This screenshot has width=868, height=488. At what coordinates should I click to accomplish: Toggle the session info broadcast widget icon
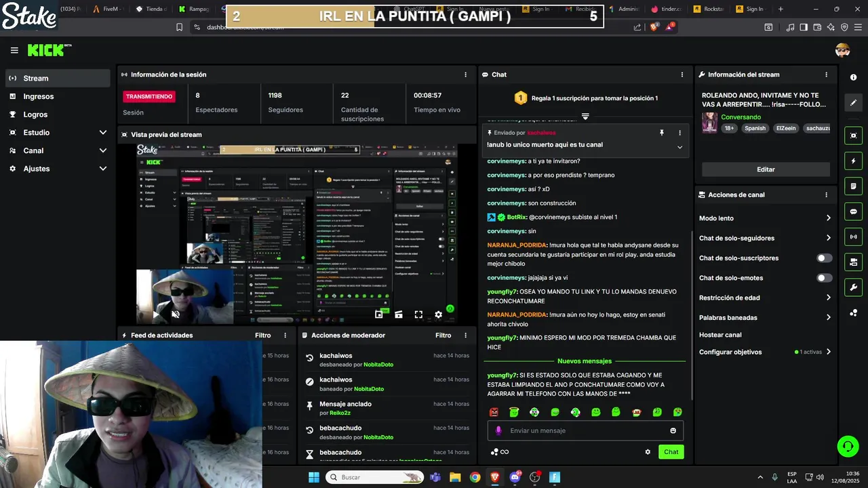point(853,237)
